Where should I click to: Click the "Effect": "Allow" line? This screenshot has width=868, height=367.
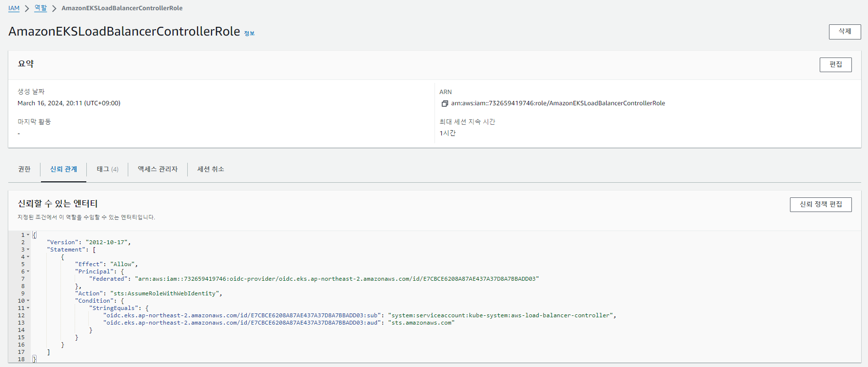click(x=106, y=264)
